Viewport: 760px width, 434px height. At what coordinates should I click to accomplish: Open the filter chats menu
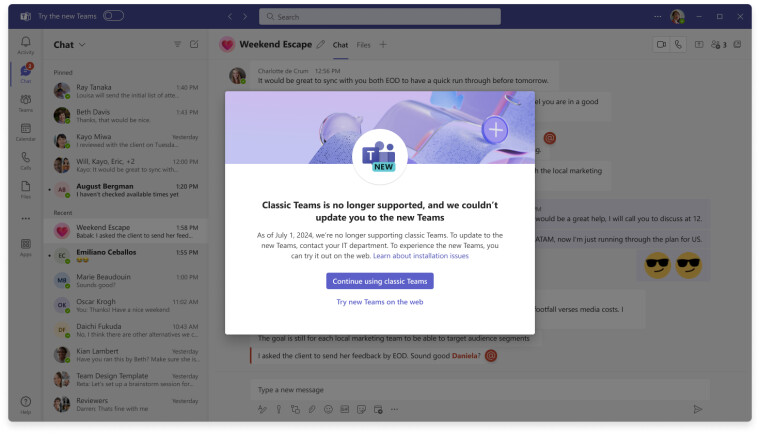pyautogui.click(x=177, y=45)
